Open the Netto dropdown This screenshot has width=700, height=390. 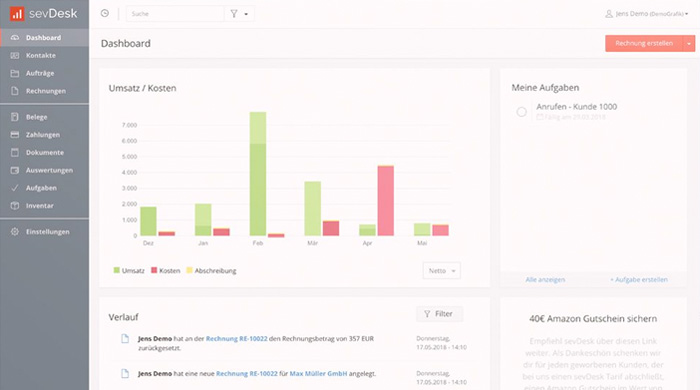click(x=442, y=270)
